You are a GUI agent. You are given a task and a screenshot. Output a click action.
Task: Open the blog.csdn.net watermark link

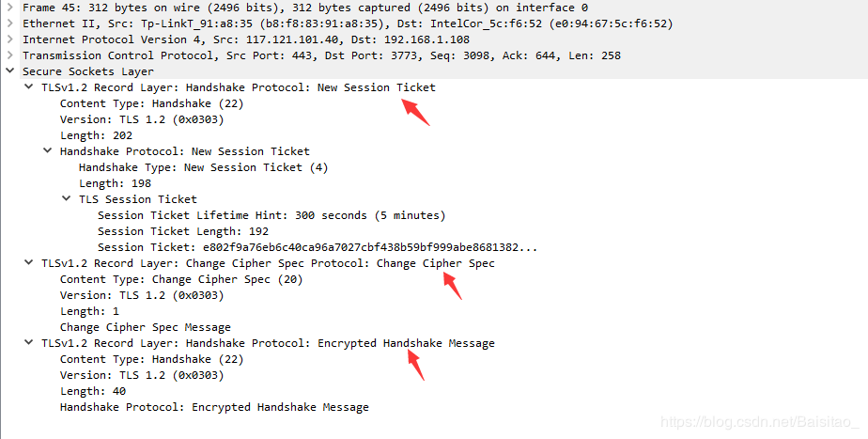point(759,422)
